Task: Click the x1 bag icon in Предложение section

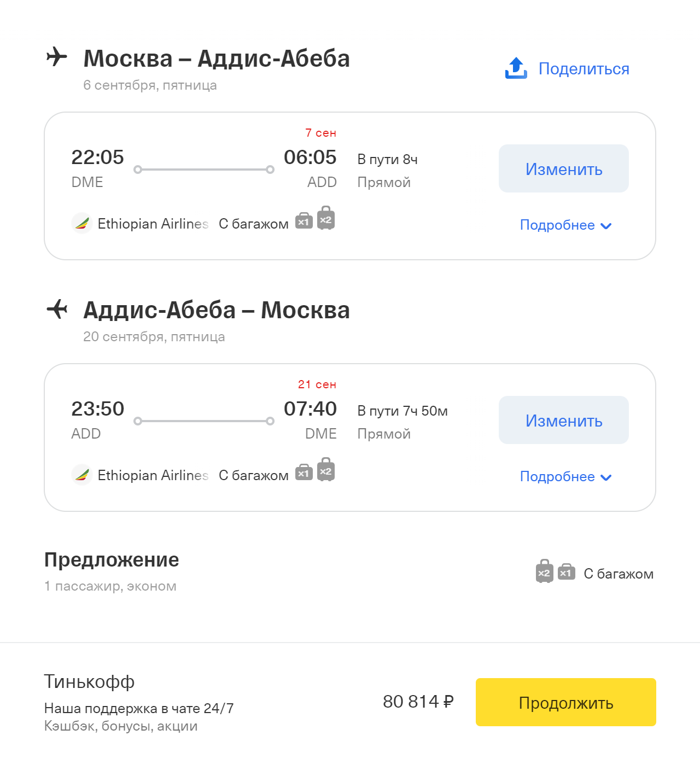Action: coord(567,572)
